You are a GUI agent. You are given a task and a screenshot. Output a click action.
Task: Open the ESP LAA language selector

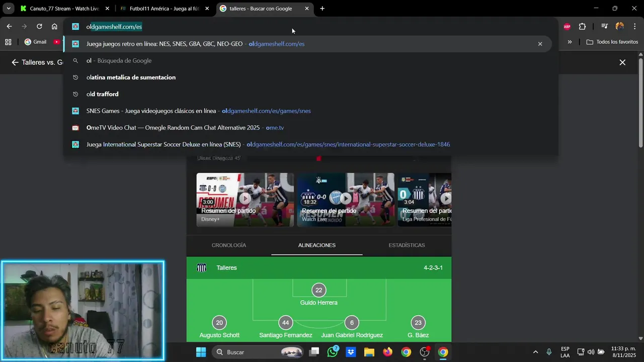point(565,352)
